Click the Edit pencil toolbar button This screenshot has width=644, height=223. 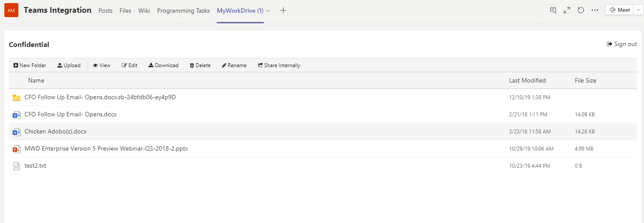click(129, 65)
